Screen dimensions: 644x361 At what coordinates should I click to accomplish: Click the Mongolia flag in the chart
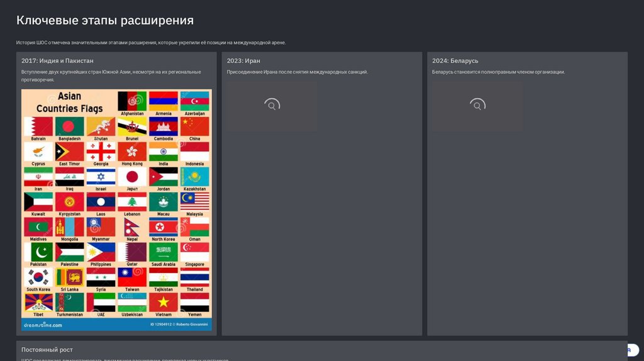[x=69, y=227]
